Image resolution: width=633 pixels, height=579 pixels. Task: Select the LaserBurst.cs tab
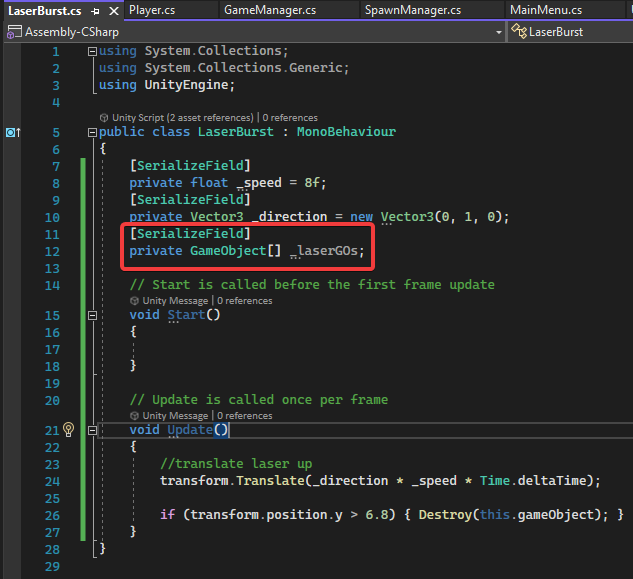(x=44, y=11)
